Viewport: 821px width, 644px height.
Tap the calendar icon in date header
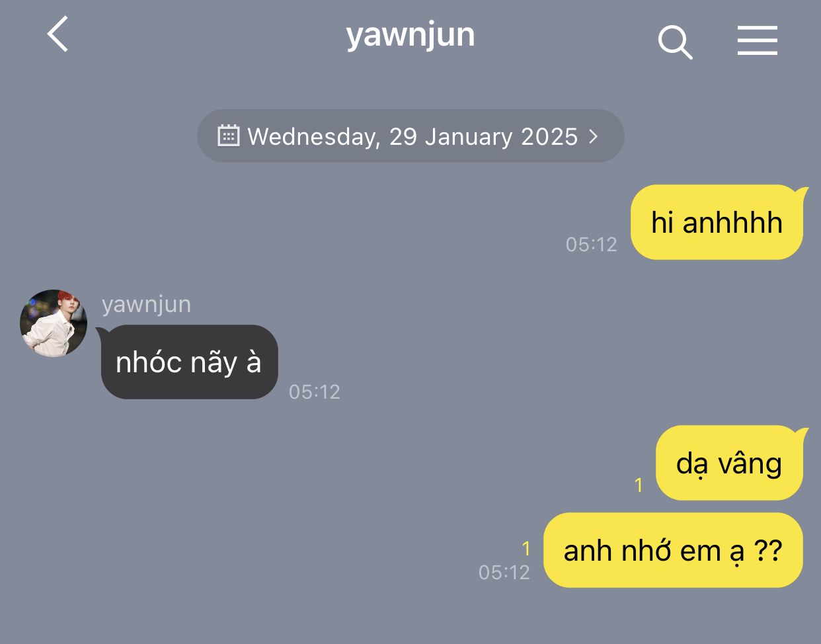(x=228, y=136)
